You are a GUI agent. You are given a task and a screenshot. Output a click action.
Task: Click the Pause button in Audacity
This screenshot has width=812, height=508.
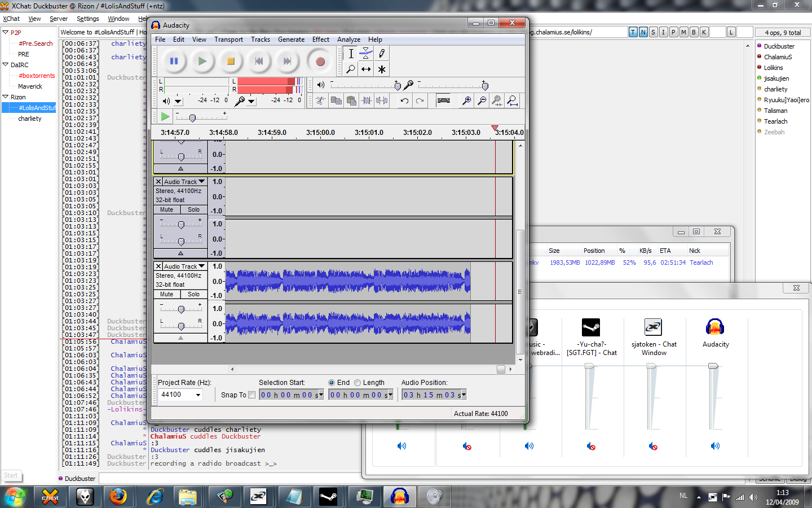[174, 62]
